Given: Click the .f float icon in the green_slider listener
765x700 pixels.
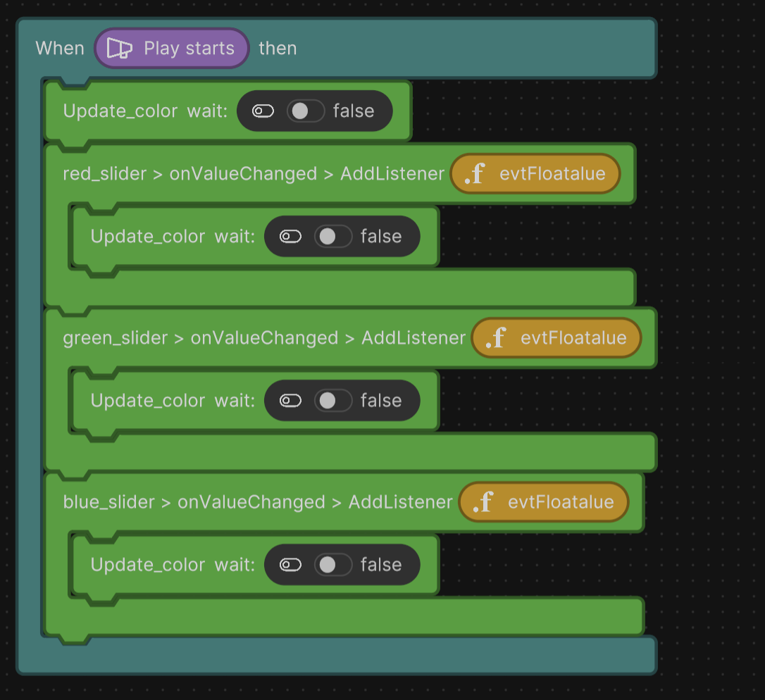Looking at the screenshot, I should pyautogui.click(x=497, y=338).
